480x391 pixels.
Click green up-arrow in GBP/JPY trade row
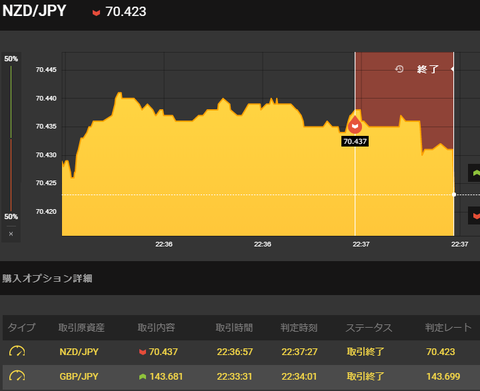tap(142, 377)
